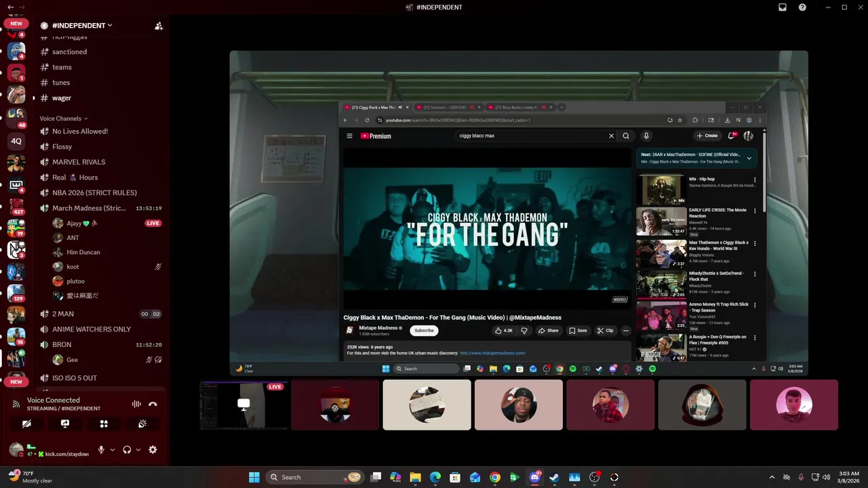This screenshot has height=488, width=868.
Task: Select participant tile with black beanie man
Action: (x=519, y=405)
